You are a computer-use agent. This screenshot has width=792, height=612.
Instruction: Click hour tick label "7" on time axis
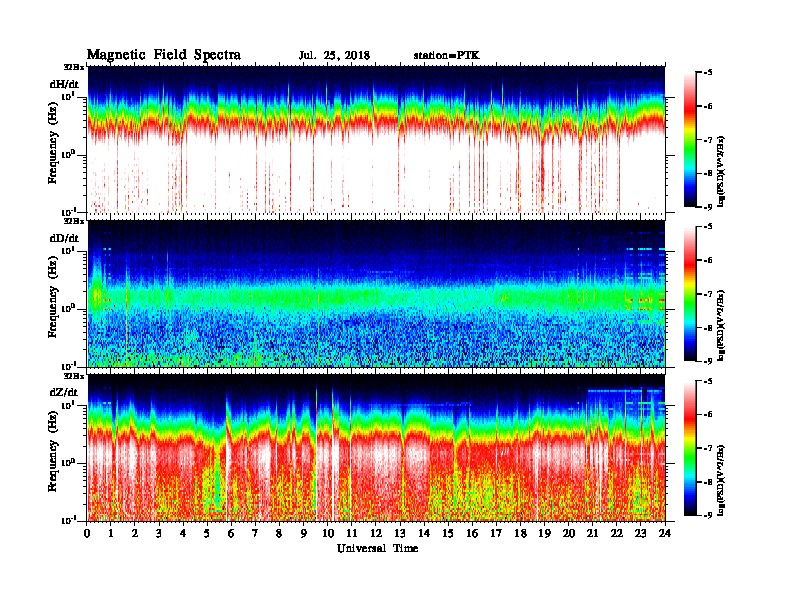point(255,533)
